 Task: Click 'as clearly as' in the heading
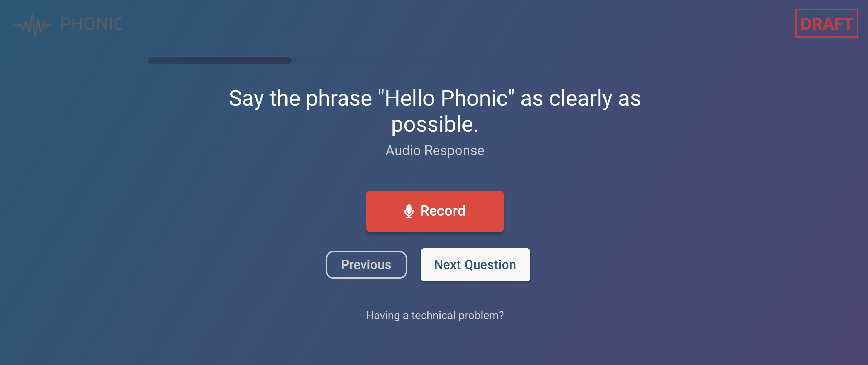(580, 98)
